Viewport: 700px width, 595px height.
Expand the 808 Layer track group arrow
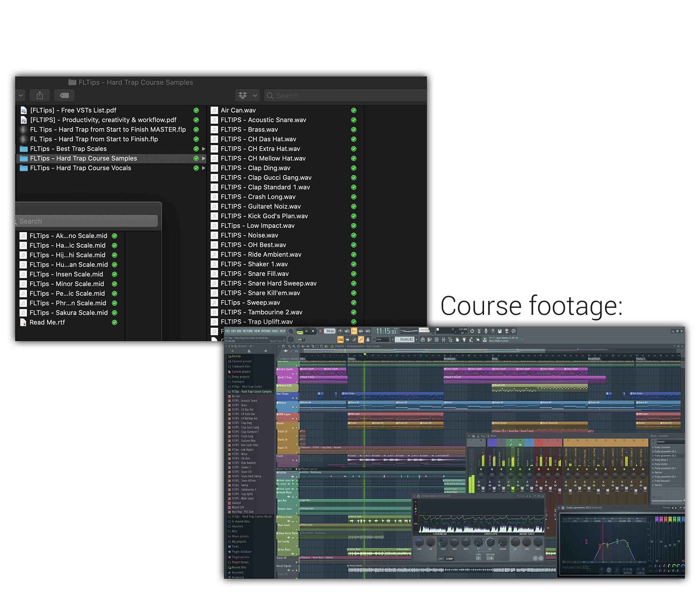pyautogui.click(x=293, y=419)
